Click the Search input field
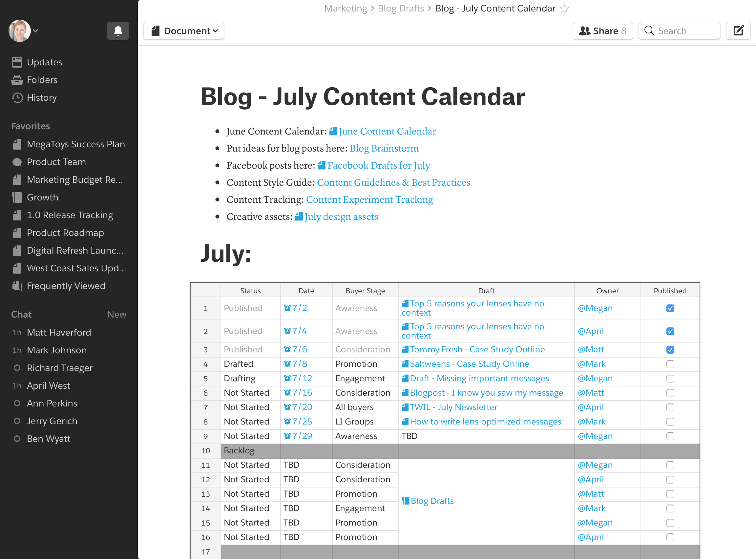 (683, 31)
